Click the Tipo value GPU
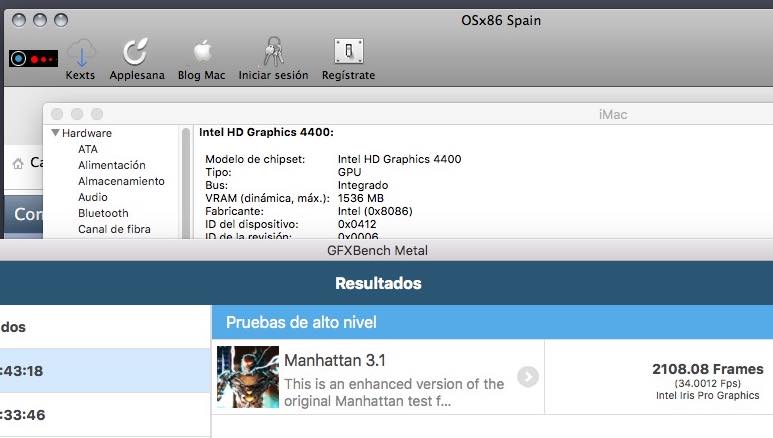This screenshot has width=773, height=438. tap(350, 172)
